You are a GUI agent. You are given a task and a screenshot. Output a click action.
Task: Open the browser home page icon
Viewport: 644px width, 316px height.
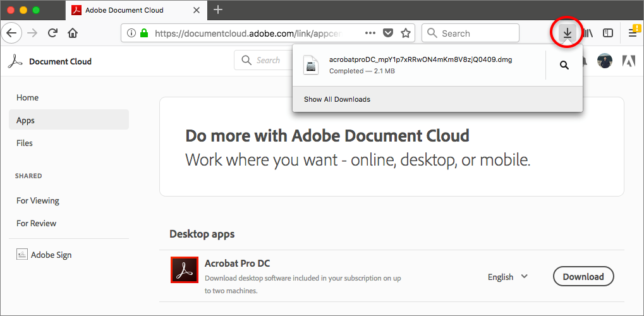click(x=73, y=33)
